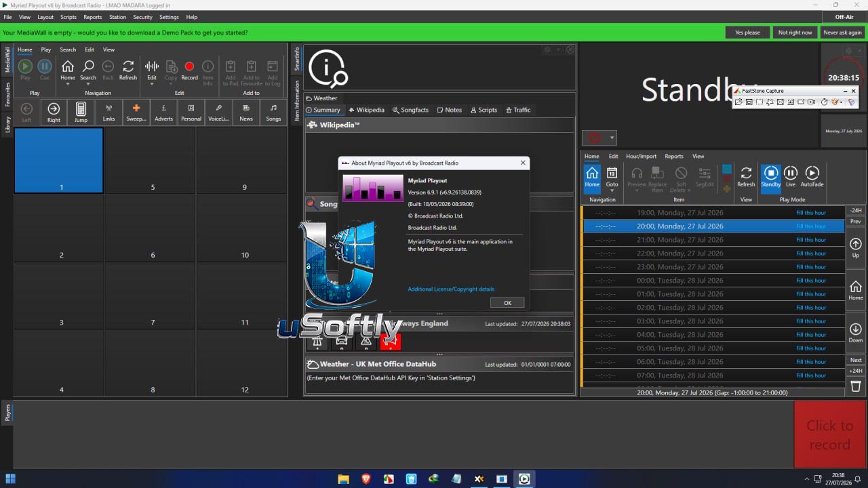The image size is (868, 488).
Task: Jump the log Up one hour
Action: coord(856,248)
